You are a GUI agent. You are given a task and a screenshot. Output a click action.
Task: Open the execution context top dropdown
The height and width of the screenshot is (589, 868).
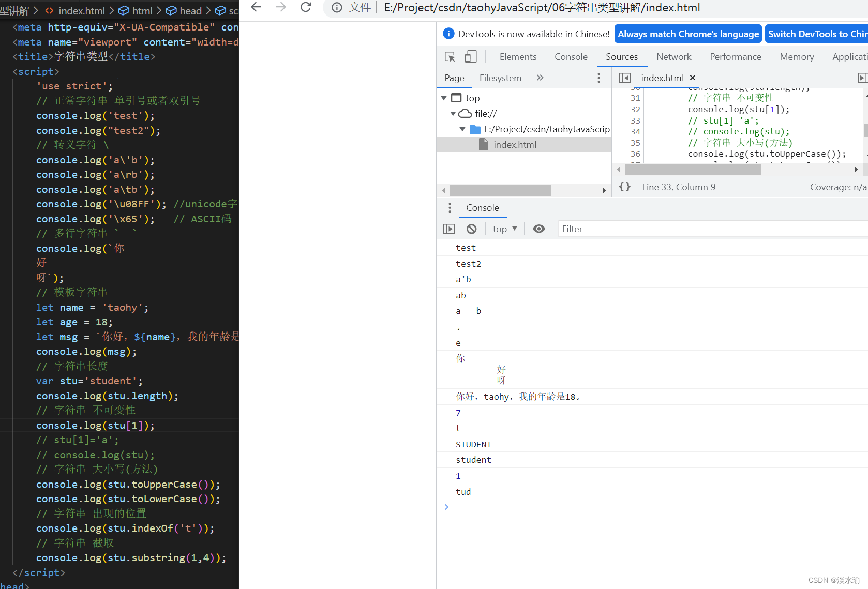click(505, 229)
